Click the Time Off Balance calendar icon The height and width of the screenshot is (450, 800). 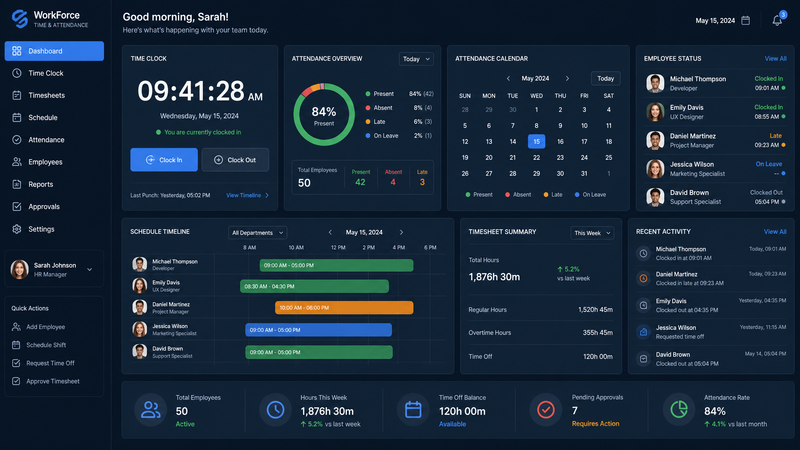click(413, 410)
